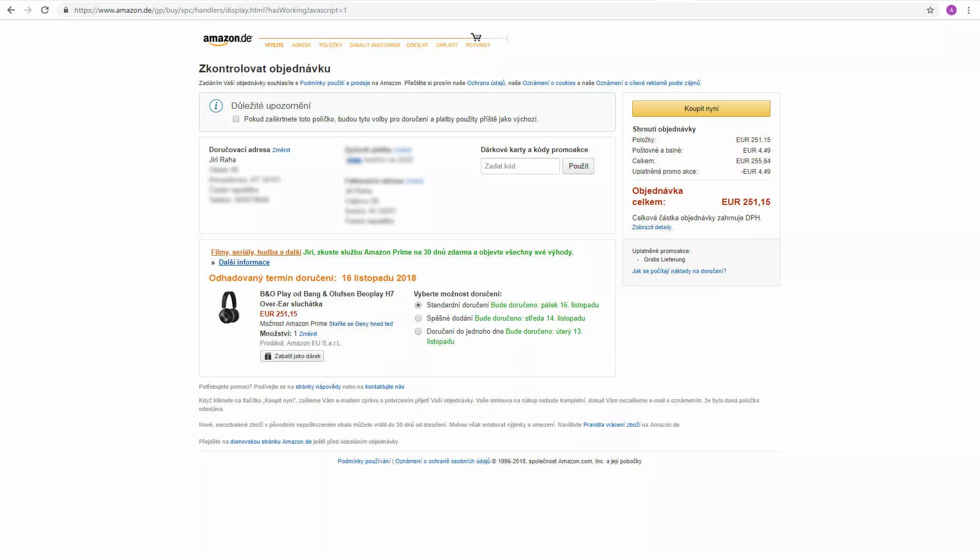Viewport: 980px width, 553px height.
Task: Click POLOŽKY checkout step
Action: (330, 45)
